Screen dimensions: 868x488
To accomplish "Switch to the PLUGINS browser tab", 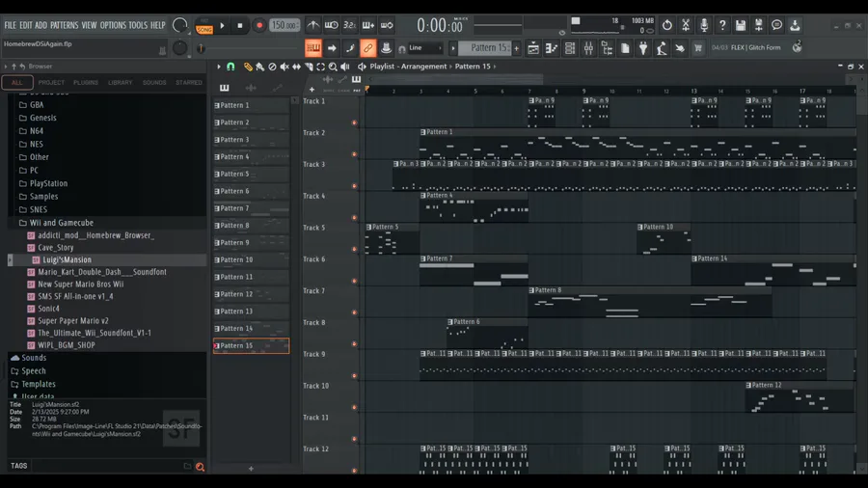I will tap(85, 82).
